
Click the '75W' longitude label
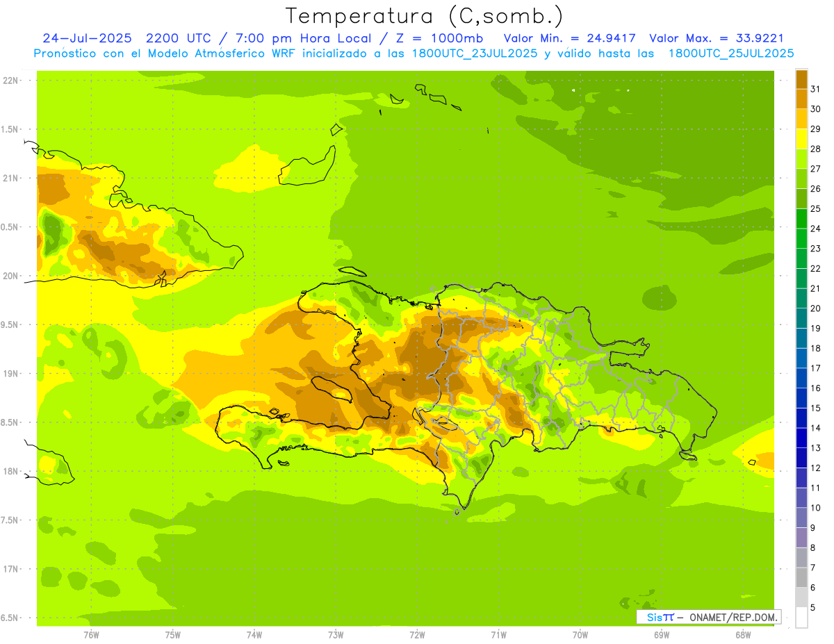click(x=173, y=635)
